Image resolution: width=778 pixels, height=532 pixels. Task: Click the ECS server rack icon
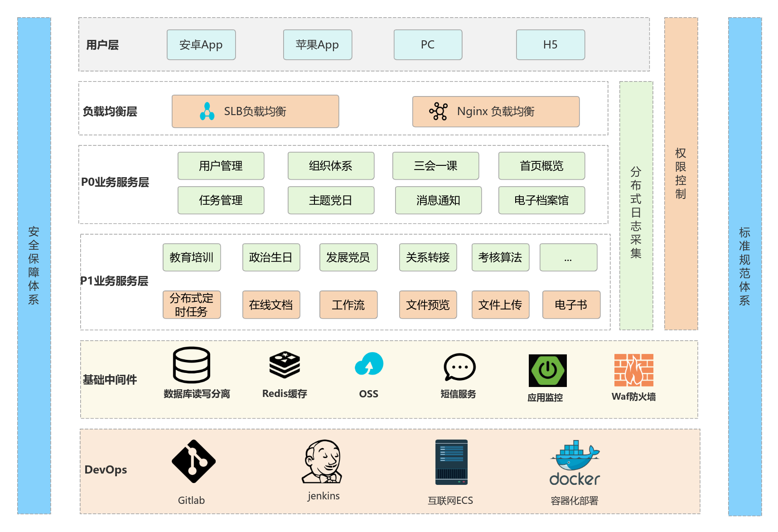tap(451, 462)
